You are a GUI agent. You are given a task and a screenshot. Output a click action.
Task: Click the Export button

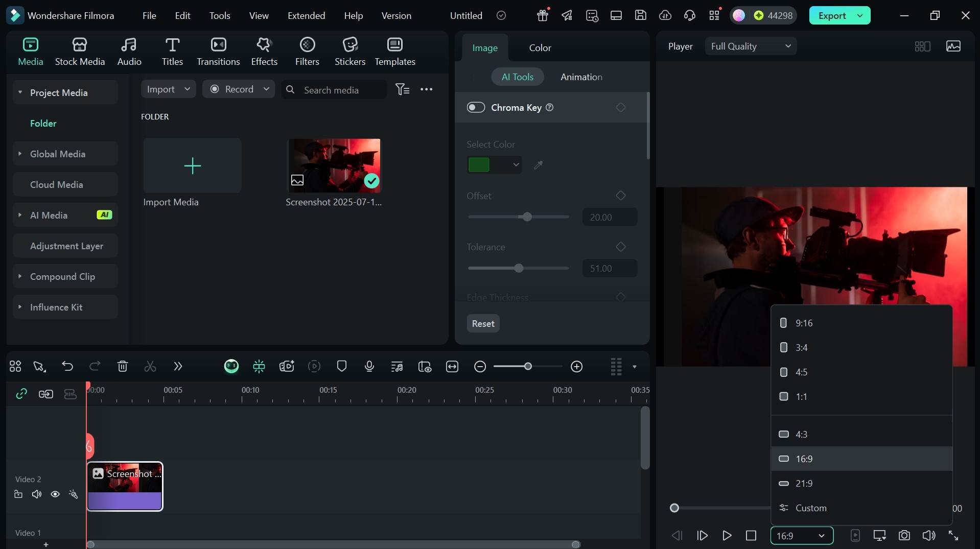pos(832,15)
